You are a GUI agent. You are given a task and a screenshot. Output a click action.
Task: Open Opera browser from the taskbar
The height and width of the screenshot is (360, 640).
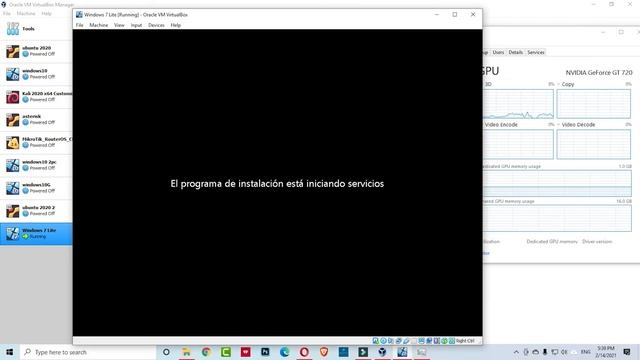304,352
